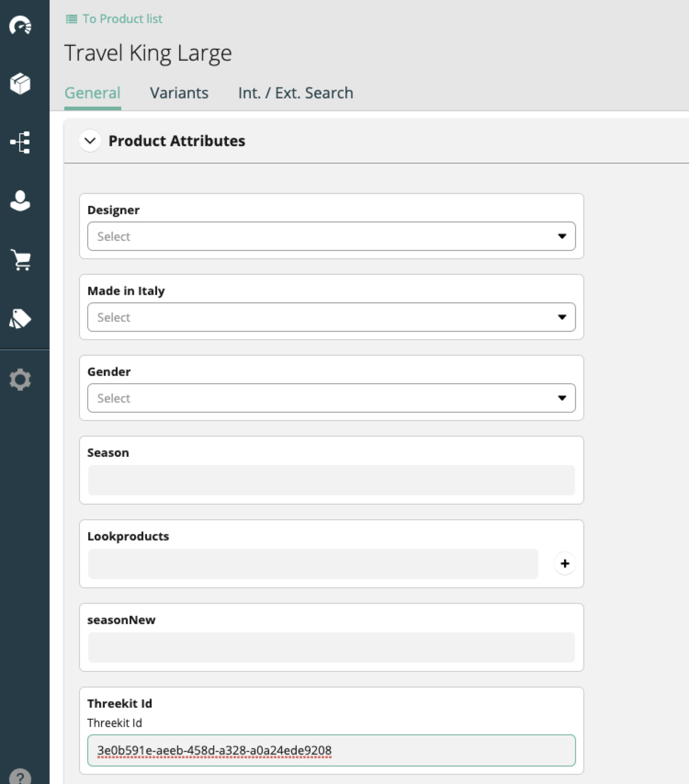Open the Designer select dropdown
The height and width of the screenshot is (784, 689).
coord(331,236)
